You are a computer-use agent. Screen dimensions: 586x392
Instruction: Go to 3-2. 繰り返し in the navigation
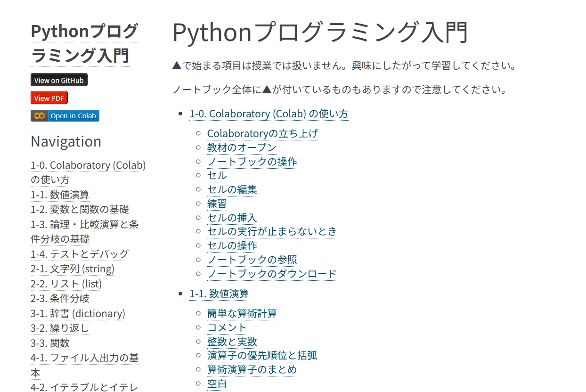(x=60, y=328)
